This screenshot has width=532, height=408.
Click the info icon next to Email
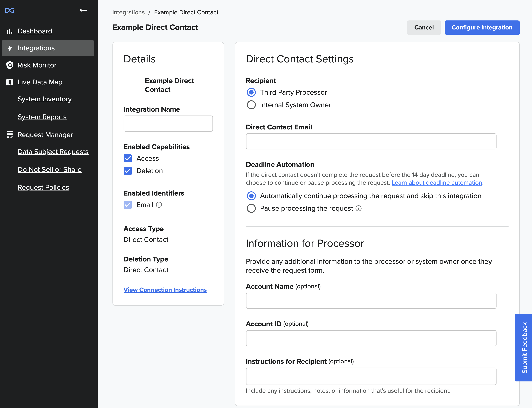[x=159, y=205]
